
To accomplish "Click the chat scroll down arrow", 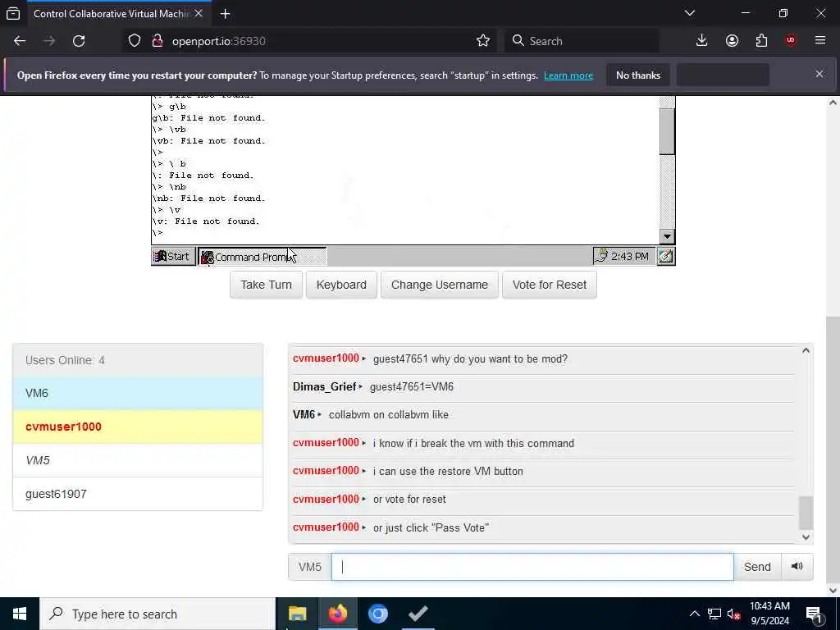I will click(x=806, y=537).
